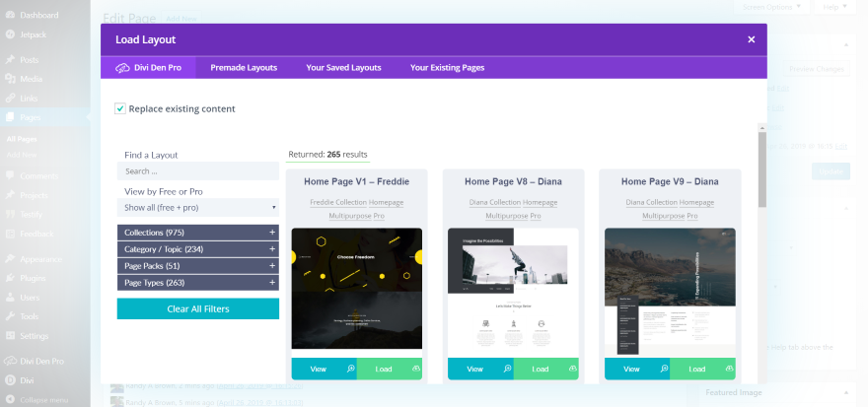Open Add New submenu under Pages
868x407 pixels.
pyautogui.click(x=22, y=155)
